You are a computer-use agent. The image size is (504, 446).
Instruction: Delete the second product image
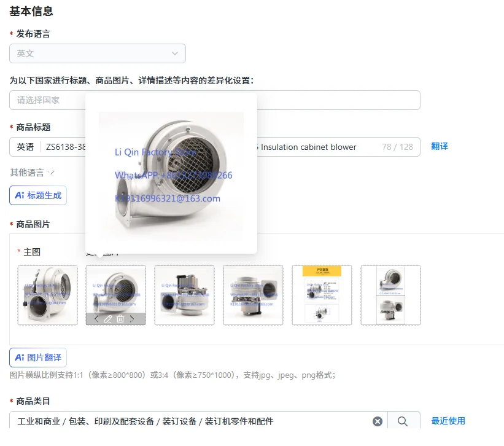click(x=120, y=319)
